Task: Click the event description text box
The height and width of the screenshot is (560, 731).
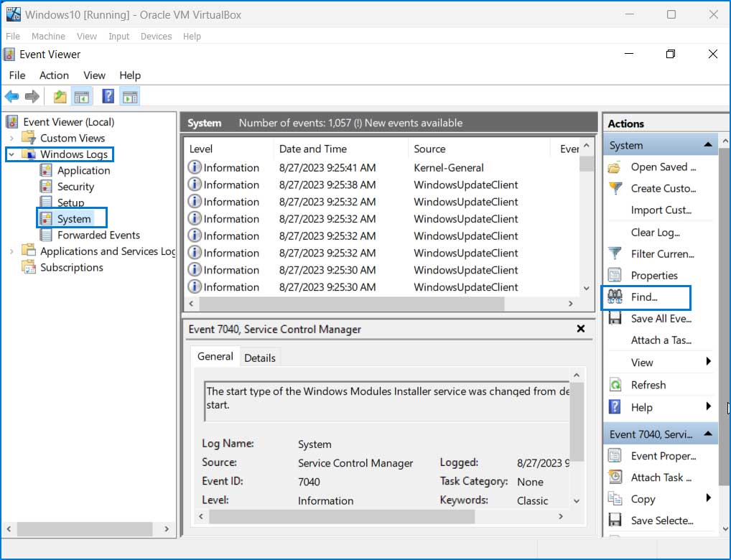Action: point(388,401)
